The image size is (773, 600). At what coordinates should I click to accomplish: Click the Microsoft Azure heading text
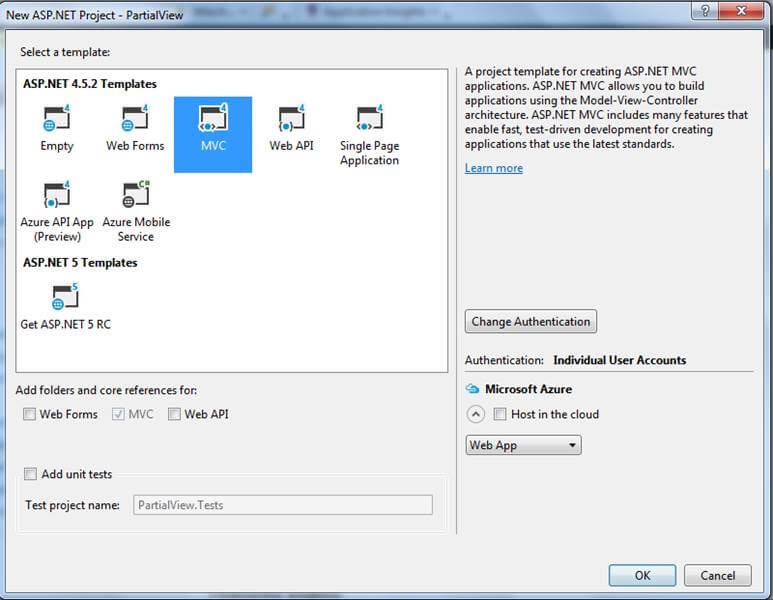[528, 389]
